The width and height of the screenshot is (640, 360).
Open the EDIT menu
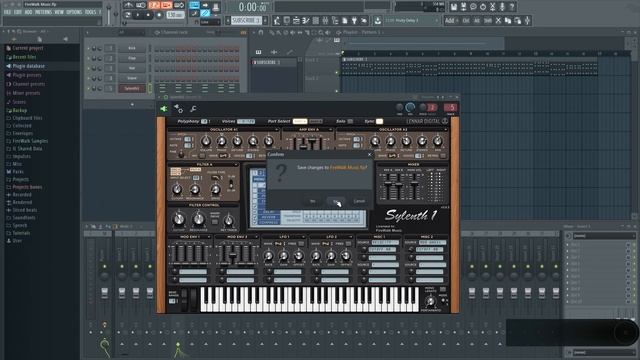[x=18, y=12]
